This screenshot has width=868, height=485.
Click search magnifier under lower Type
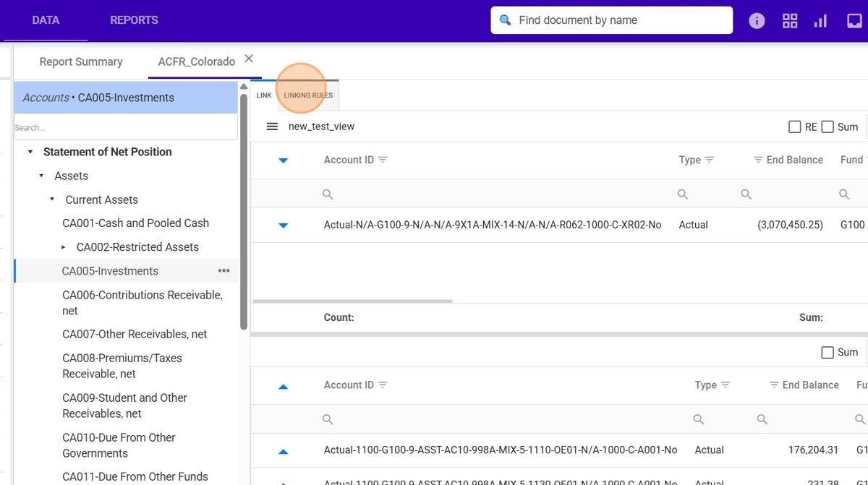pos(699,419)
